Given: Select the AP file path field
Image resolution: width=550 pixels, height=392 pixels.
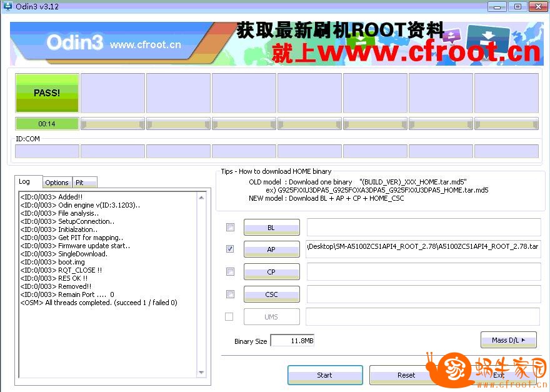Looking at the screenshot, I should [423, 249].
